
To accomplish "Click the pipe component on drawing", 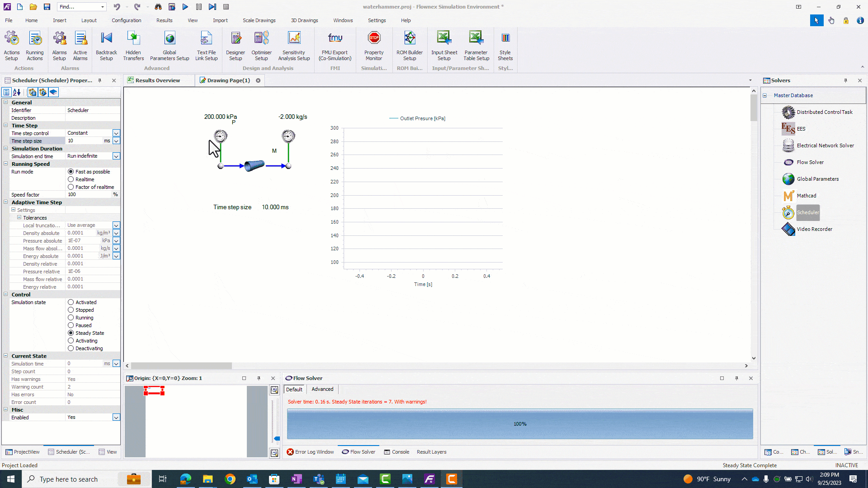I will (255, 166).
